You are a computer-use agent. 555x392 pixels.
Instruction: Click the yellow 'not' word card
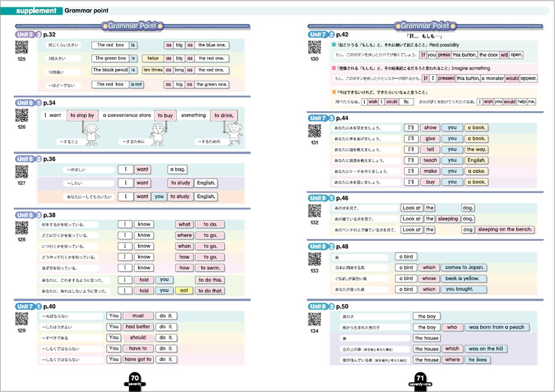184,291
